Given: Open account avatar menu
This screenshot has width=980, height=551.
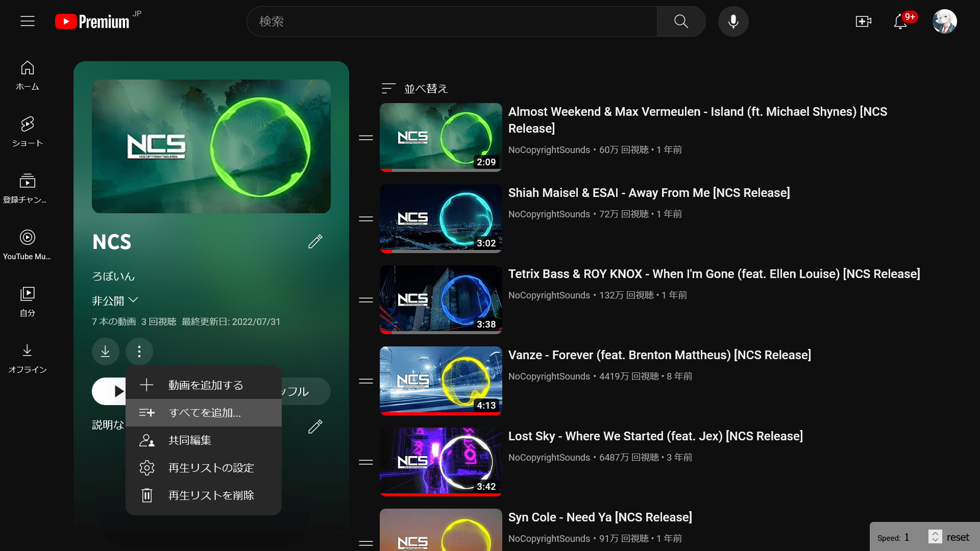Looking at the screenshot, I should tap(944, 21).
